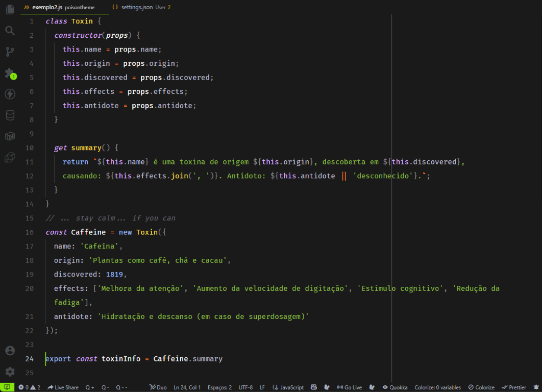The image size is (542, 392).
Task: Click the 'export' keyword on line 24
Action: click(x=58, y=359)
